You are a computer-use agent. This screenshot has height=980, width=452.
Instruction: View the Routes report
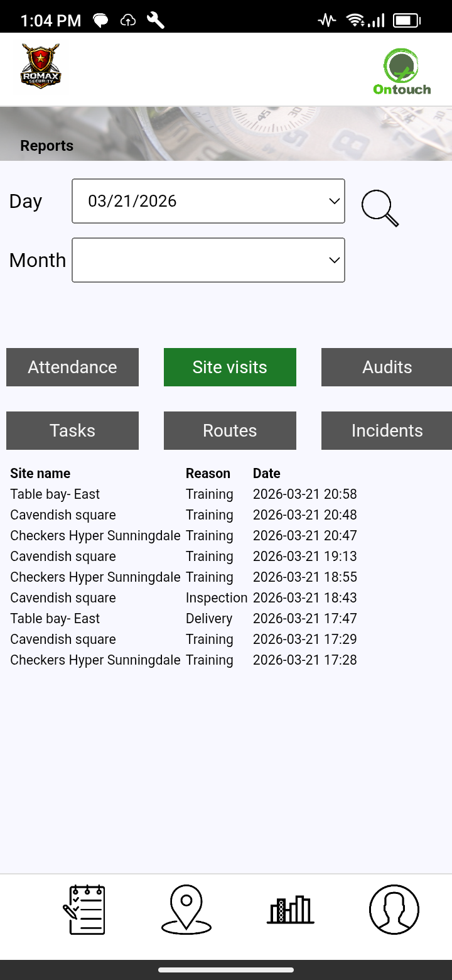[x=230, y=431]
